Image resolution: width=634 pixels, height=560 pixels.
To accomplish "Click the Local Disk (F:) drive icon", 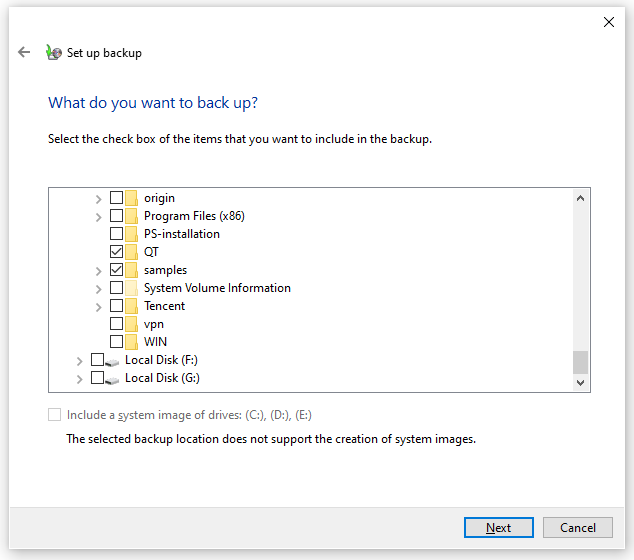I will pos(112,362).
